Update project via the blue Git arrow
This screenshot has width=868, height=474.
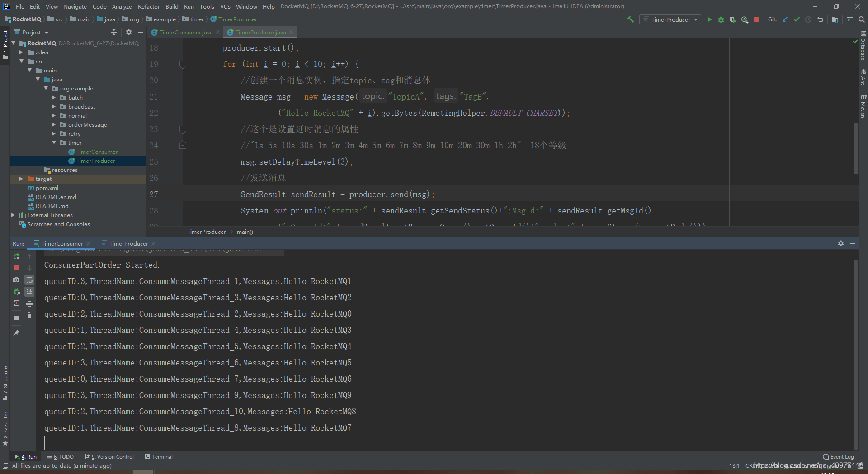coord(785,19)
